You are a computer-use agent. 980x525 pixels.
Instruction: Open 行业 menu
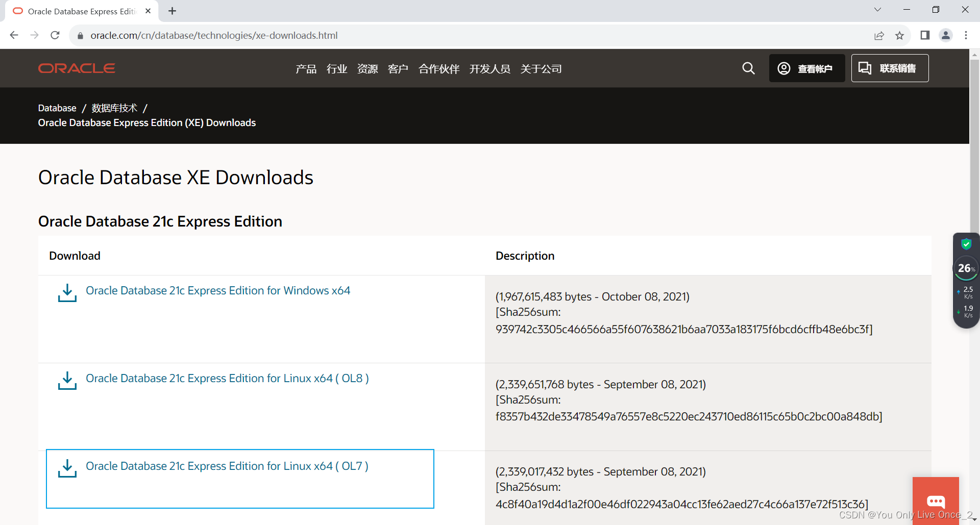tap(337, 69)
